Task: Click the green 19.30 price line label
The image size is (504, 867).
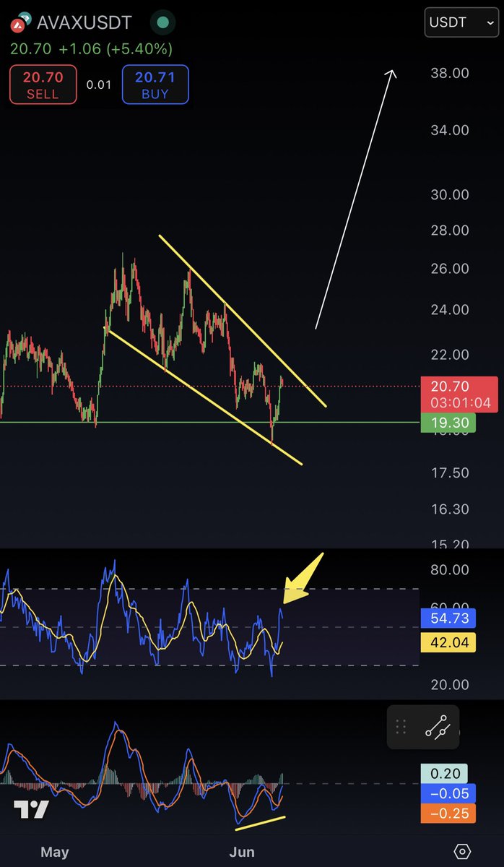Action: point(448,422)
